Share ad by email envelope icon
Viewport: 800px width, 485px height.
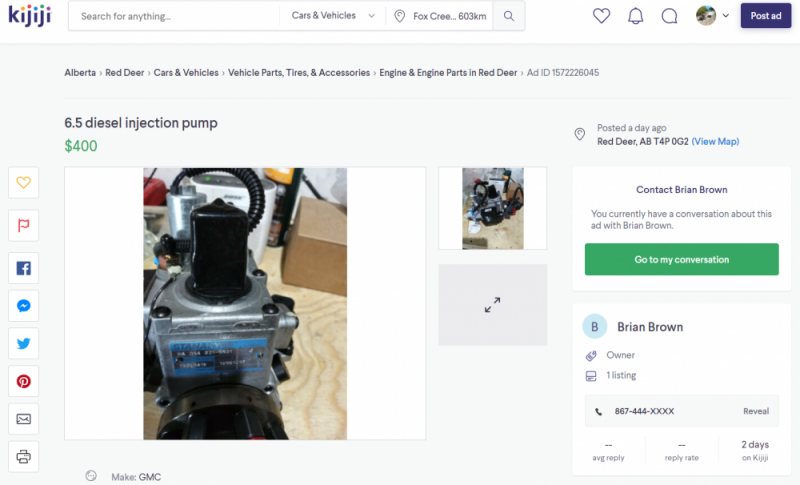point(24,419)
